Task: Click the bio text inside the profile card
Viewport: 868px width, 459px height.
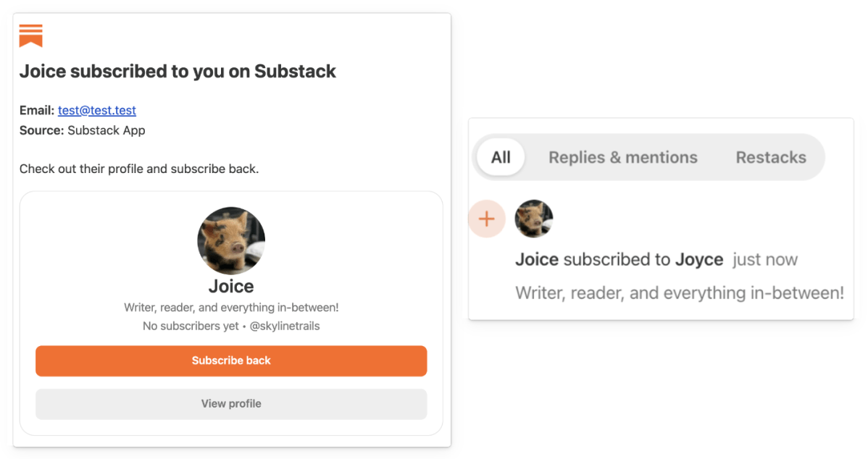Action: click(x=231, y=308)
